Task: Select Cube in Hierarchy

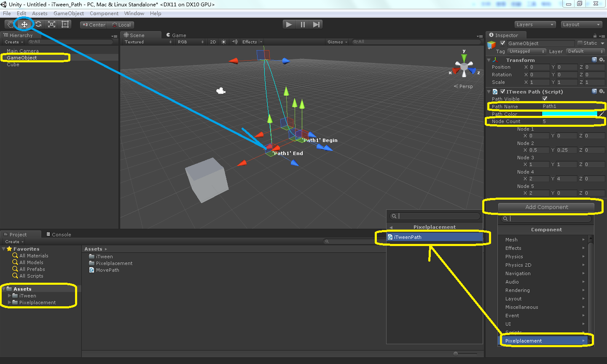Action: point(13,64)
